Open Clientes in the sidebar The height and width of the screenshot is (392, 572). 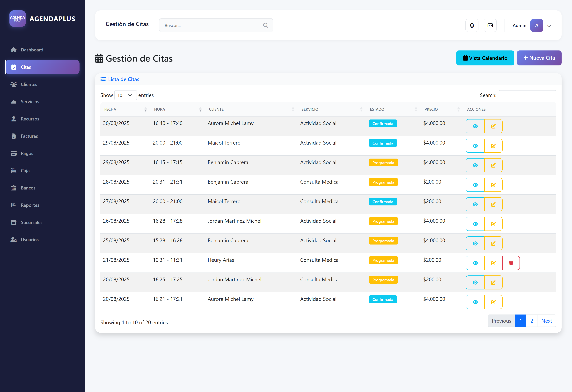tap(29, 84)
